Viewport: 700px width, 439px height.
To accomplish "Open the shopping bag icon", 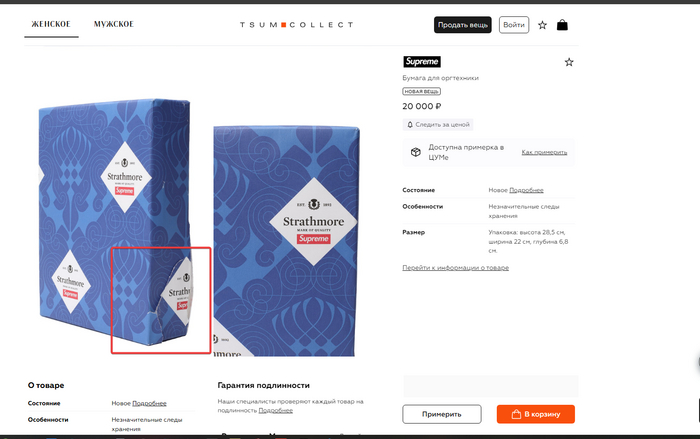I will [x=562, y=25].
